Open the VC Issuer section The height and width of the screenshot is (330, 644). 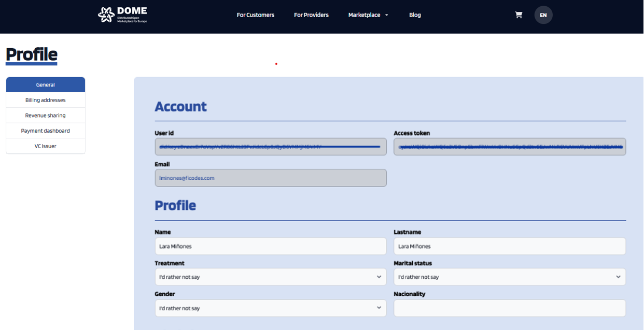46,146
